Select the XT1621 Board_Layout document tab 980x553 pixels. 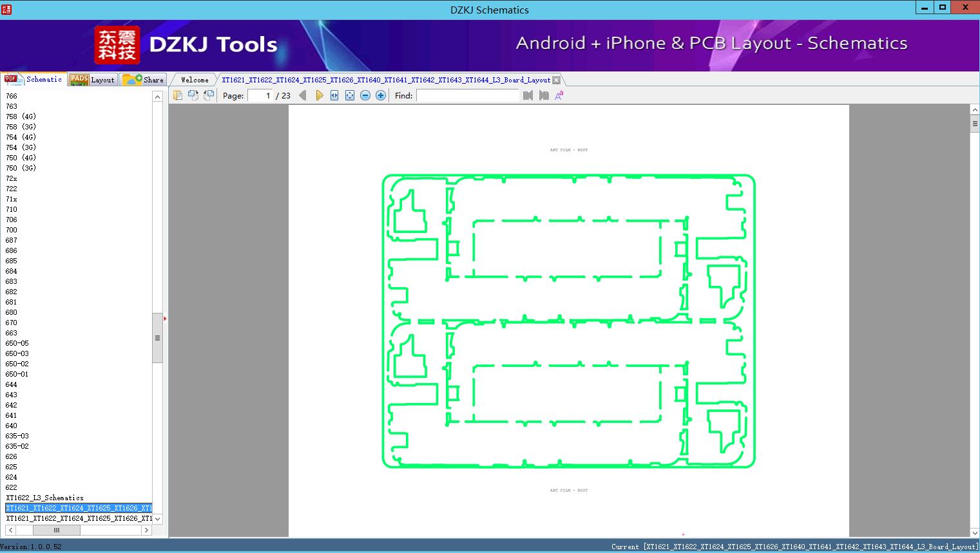click(x=386, y=80)
